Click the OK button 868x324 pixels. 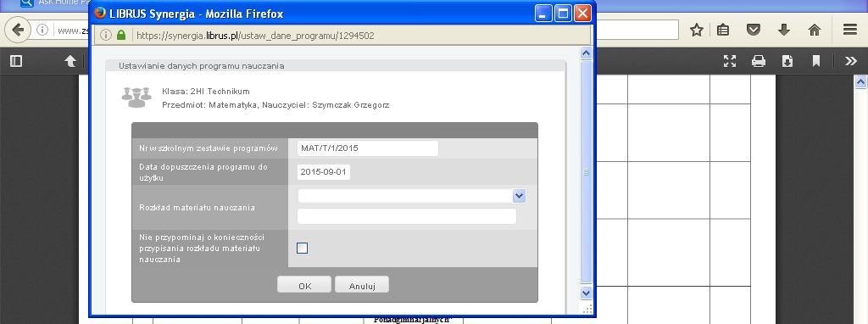tap(304, 285)
